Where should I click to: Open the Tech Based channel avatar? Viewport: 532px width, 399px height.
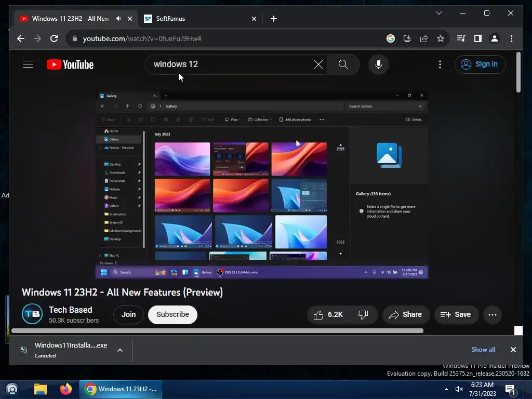coord(32,314)
